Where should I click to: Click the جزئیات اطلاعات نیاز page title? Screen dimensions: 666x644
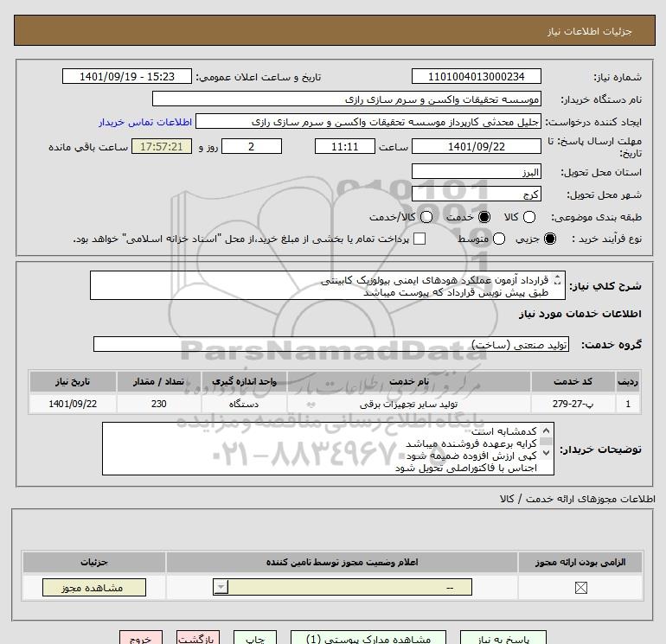point(590,31)
